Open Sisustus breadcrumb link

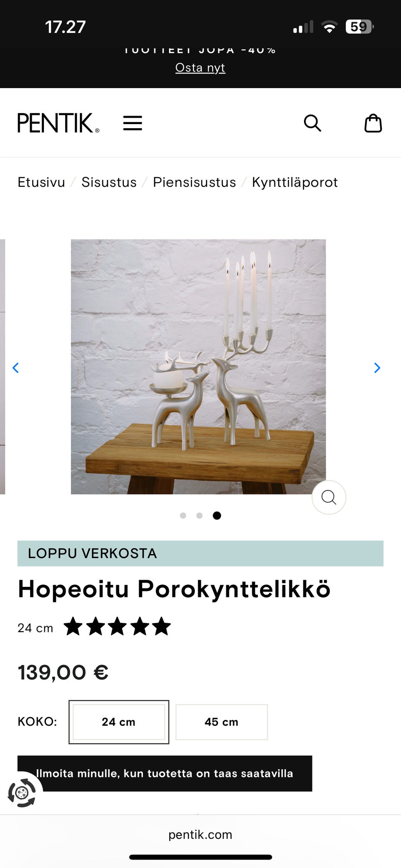[109, 182]
